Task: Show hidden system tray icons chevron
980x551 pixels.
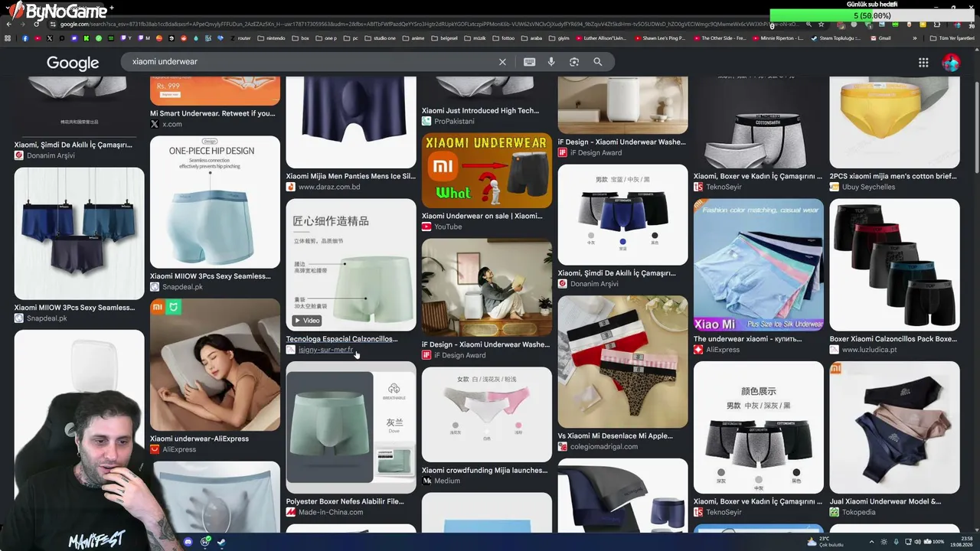Action: click(871, 542)
